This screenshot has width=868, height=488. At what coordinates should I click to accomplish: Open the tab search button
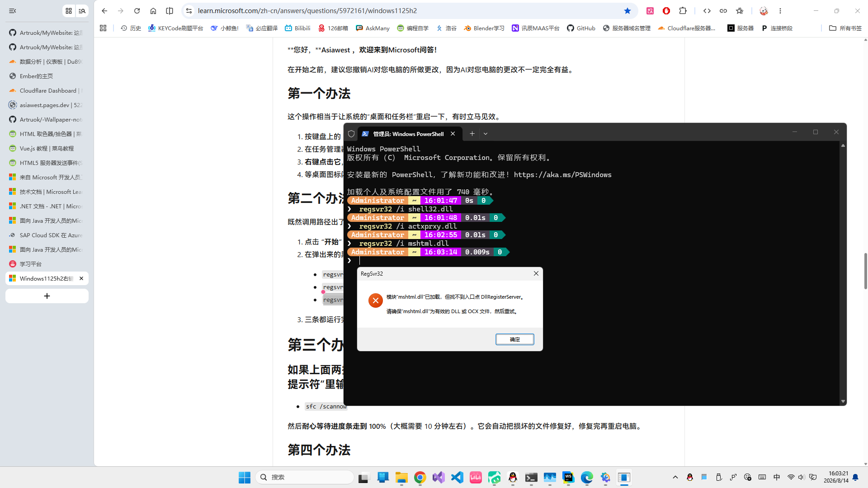(82, 11)
